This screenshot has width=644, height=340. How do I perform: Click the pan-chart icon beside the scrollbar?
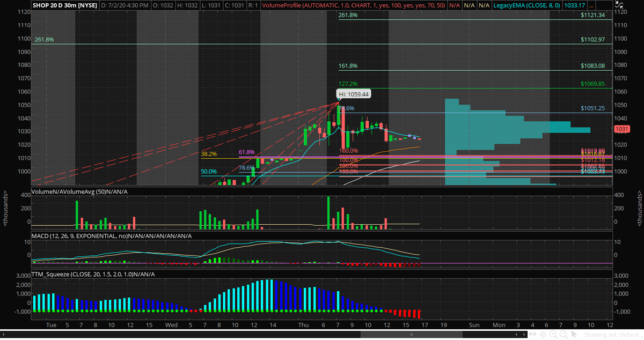pyautogui.click(x=532, y=334)
